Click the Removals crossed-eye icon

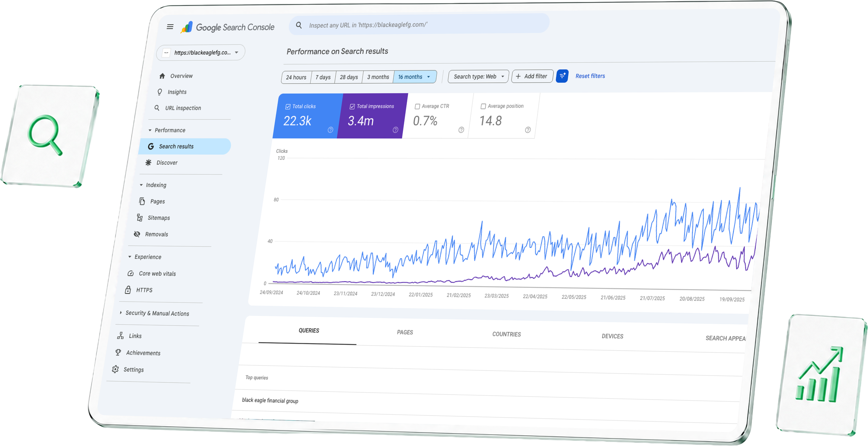pos(137,234)
